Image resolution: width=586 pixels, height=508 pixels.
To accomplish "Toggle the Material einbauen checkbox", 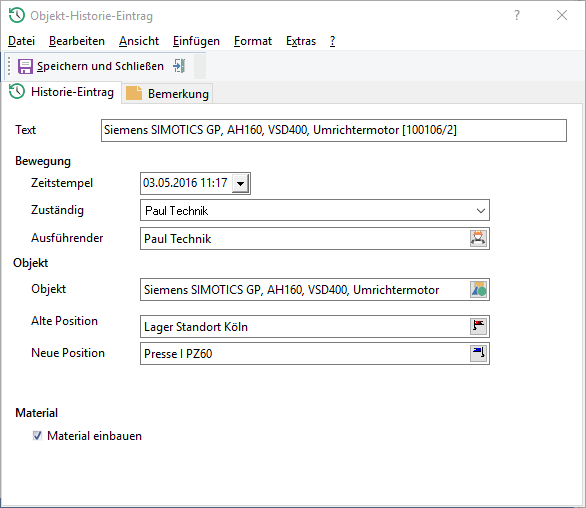I will 37,435.
